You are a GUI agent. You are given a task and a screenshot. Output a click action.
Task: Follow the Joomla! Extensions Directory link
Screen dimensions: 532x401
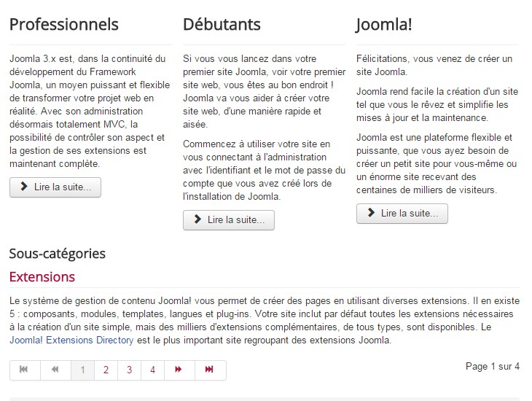pos(71,340)
